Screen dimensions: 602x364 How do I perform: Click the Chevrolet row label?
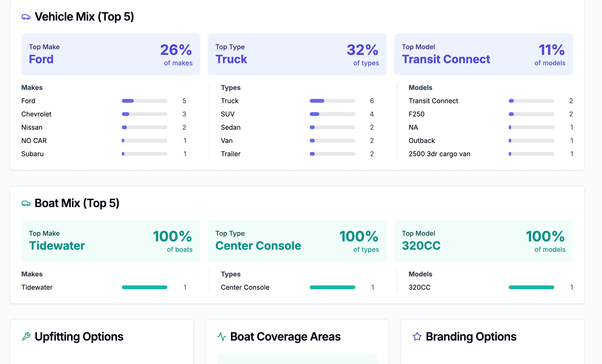(x=36, y=114)
